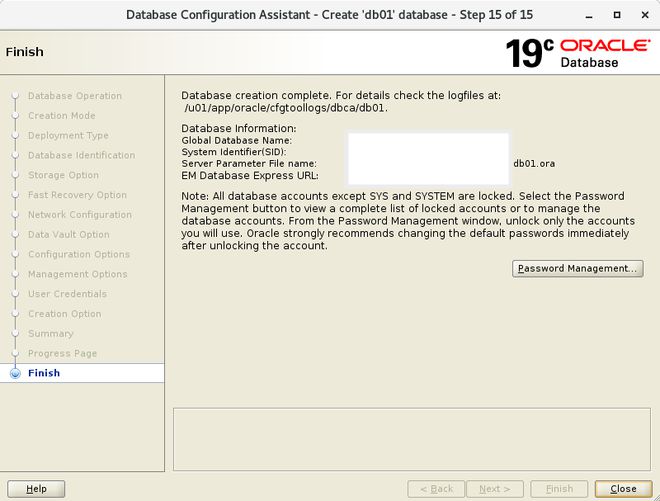
Task: Click the disabled Next button
Action: coord(495,489)
